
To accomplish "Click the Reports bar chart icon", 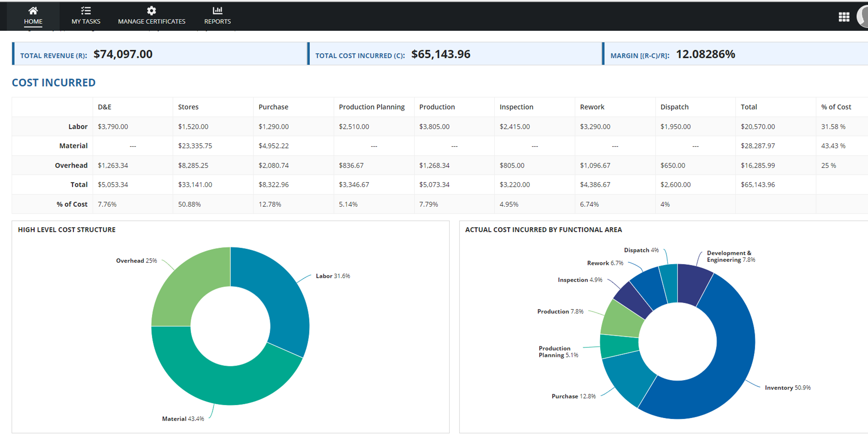I will [217, 10].
